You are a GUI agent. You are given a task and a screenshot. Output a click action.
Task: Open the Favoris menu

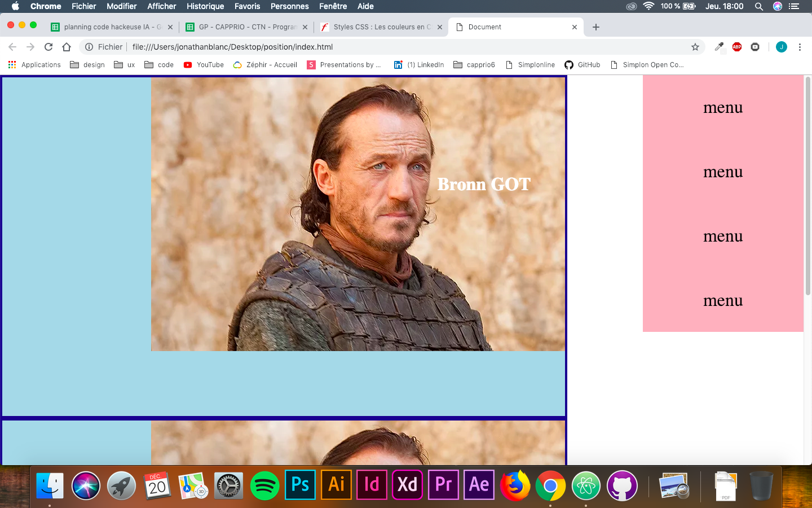[248, 6]
